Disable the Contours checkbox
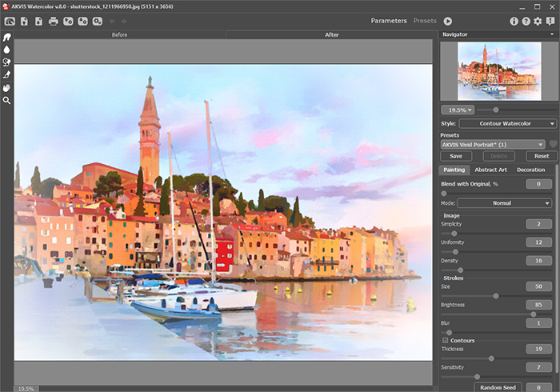The width and height of the screenshot is (560, 392). 446,341
